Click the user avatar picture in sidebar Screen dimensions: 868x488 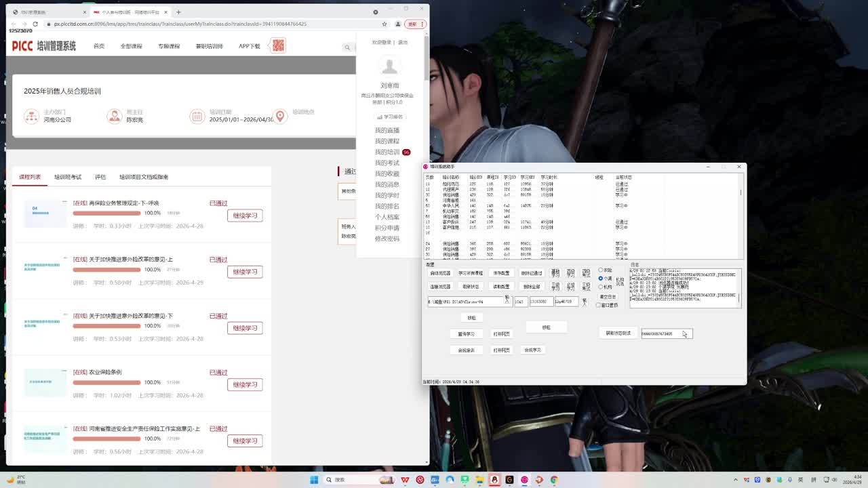[x=389, y=66]
